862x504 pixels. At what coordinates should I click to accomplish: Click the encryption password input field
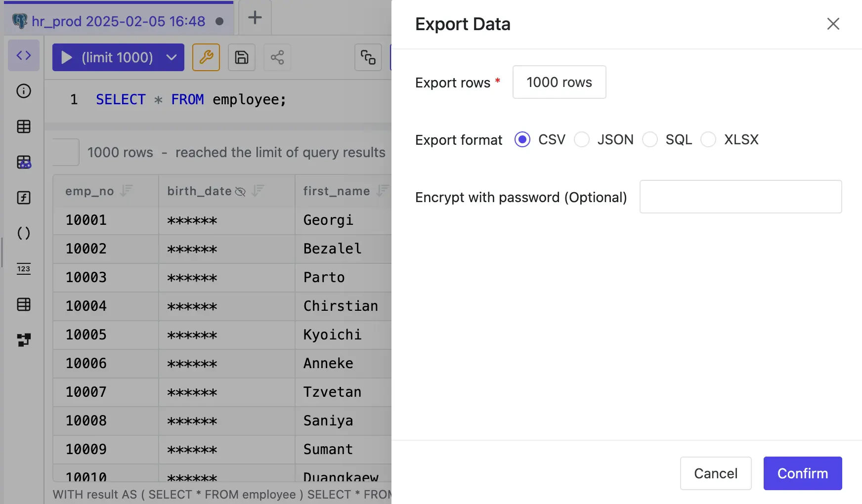coord(740,197)
